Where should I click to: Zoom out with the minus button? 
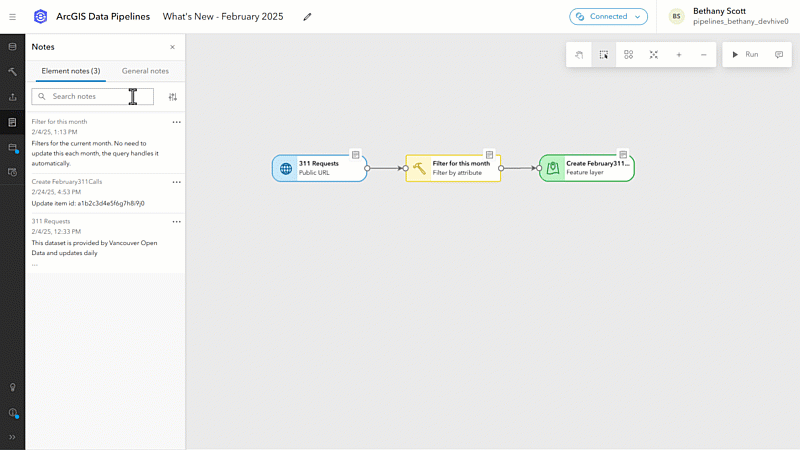tap(704, 55)
